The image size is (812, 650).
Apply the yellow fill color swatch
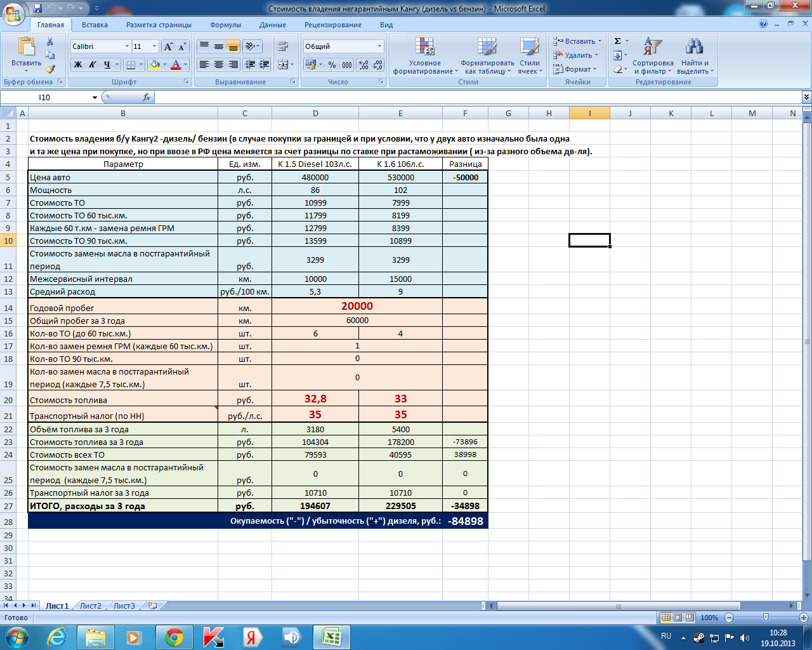pyautogui.click(x=154, y=65)
